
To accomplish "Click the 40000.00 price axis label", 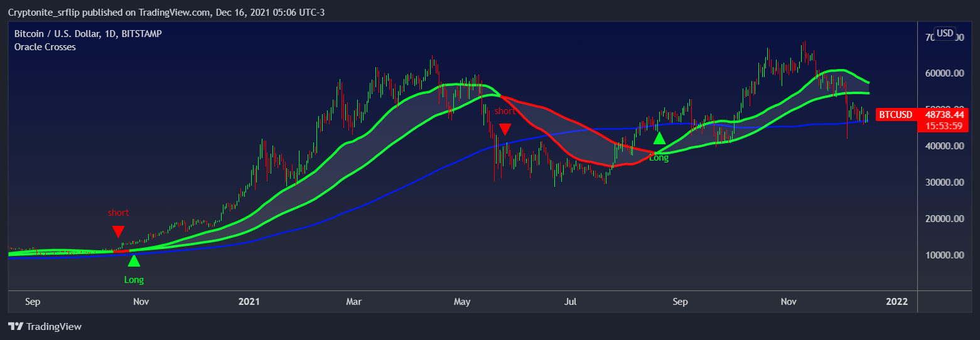I will coord(944,146).
